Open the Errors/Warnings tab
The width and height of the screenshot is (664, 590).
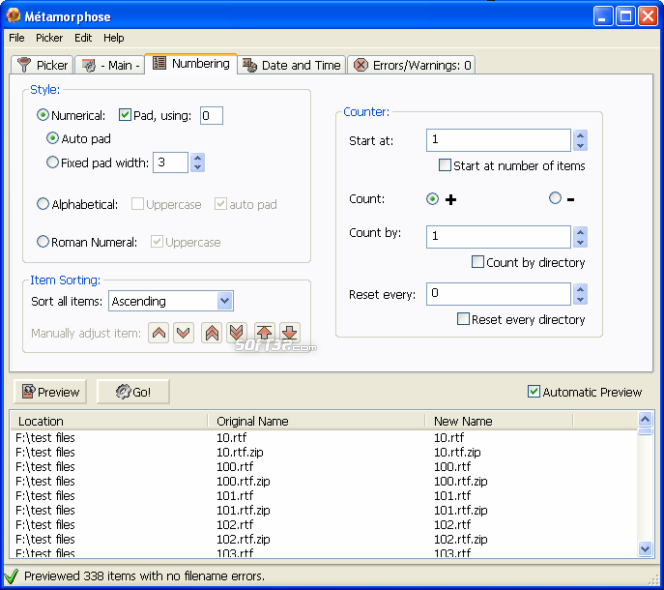411,65
